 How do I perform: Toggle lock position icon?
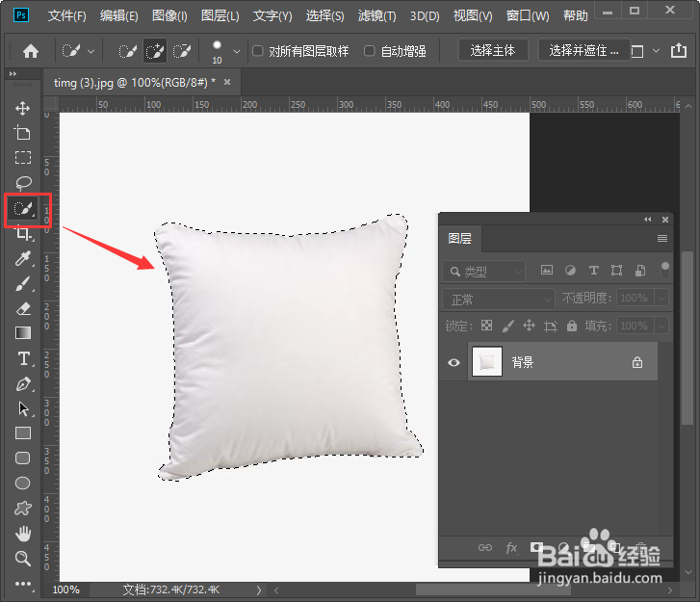coord(529,326)
